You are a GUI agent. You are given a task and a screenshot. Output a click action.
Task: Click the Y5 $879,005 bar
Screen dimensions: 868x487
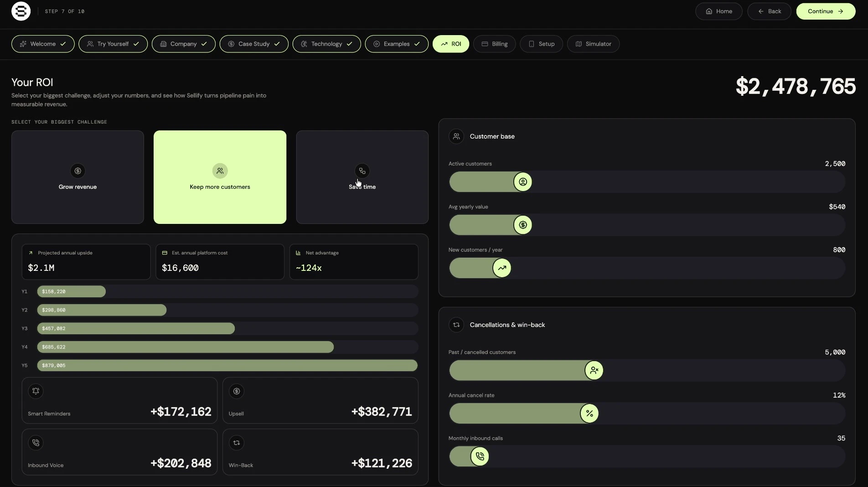click(227, 365)
